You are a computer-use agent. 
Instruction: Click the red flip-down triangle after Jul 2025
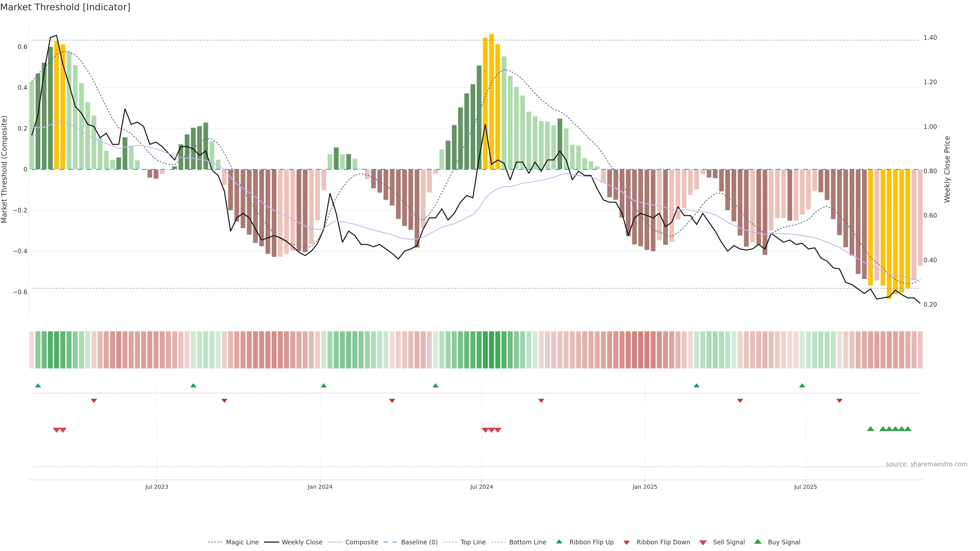[840, 401]
